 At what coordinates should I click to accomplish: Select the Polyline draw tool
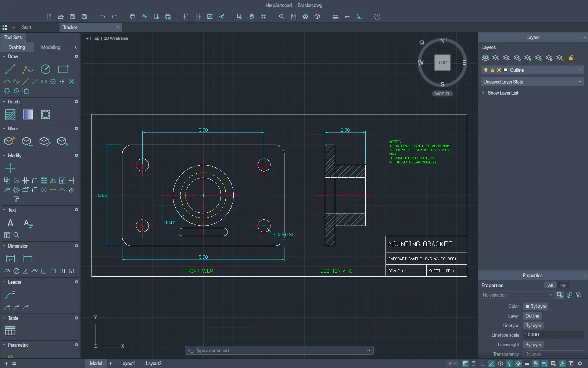28,69
